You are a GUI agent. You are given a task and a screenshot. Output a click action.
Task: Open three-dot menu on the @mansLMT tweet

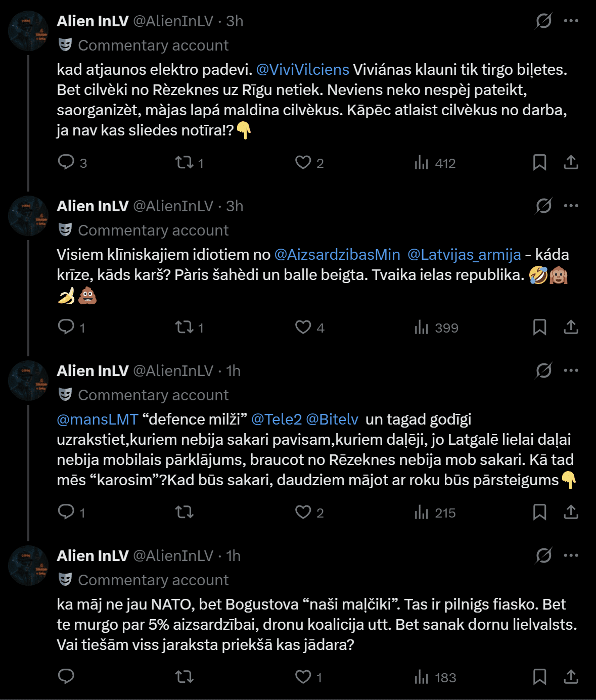(571, 370)
